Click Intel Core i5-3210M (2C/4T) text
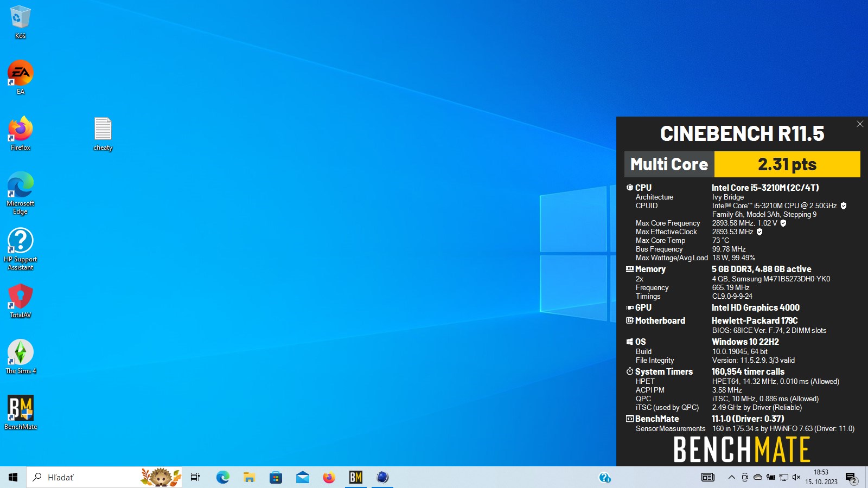The width and height of the screenshot is (868, 488). [765, 188]
